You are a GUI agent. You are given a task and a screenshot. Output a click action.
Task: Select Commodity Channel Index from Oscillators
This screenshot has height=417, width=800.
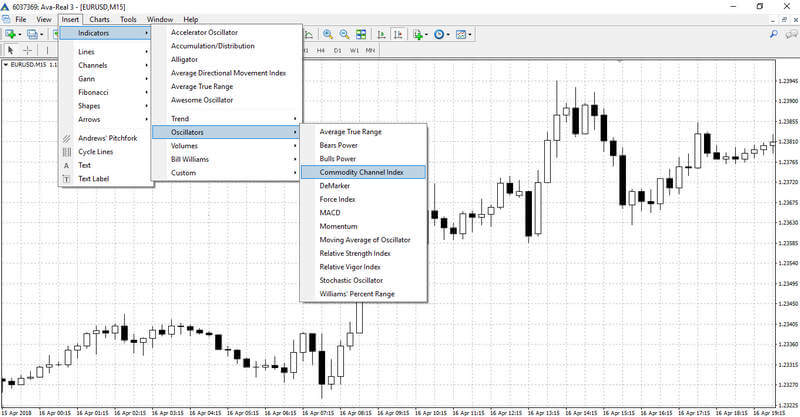point(363,172)
